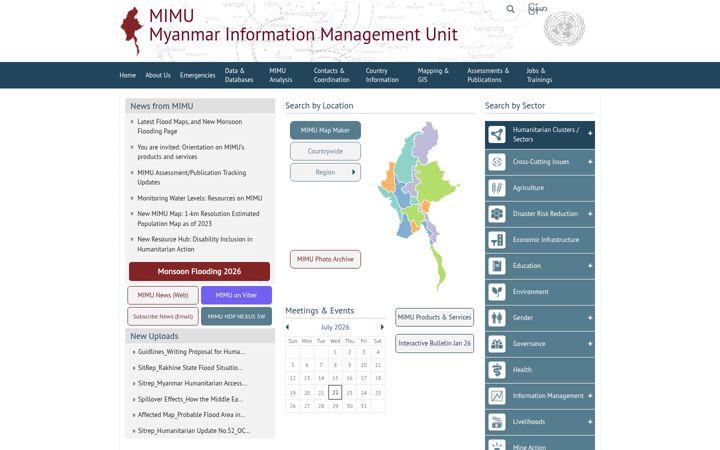Select the Cross-Cutting Issues sector icon
Viewport: 720px width, 450px height.
pyautogui.click(x=497, y=162)
